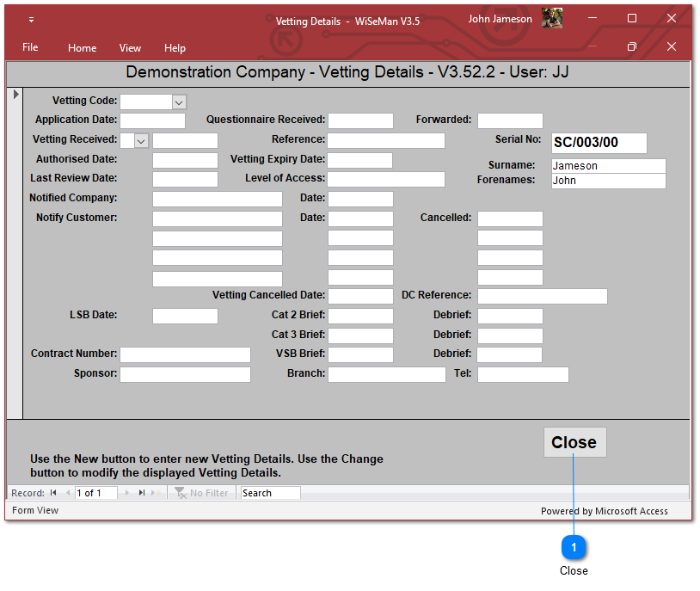Go to first record in navigator
This screenshot has height=591, width=700.
(53, 493)
